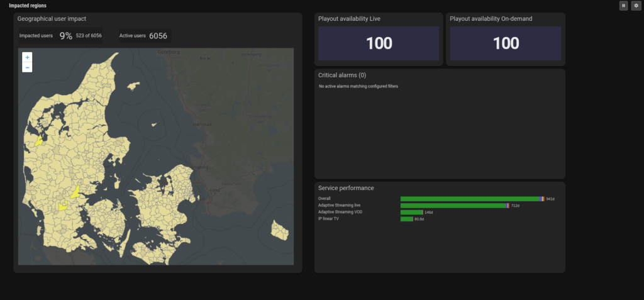Click the Impacted regions dashboard title
Image resolution: width=644 pixels, height=300 pixels.
(27, 6)
